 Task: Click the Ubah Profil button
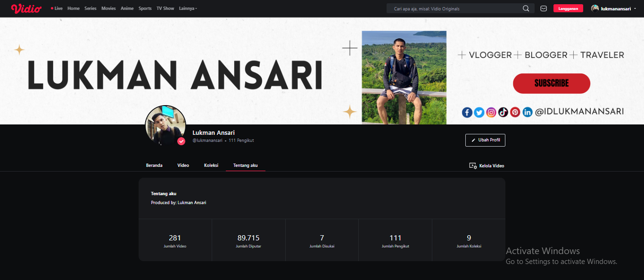[x=485, y=140]
